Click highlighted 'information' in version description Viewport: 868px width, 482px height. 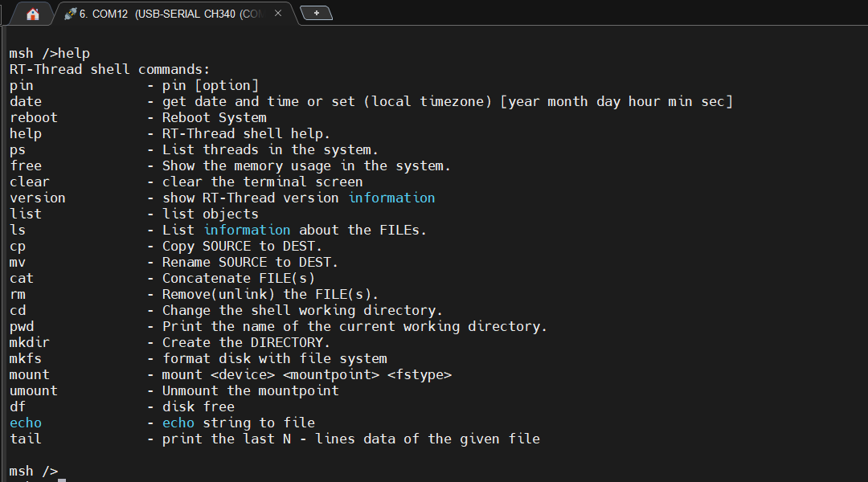(391, 198)
